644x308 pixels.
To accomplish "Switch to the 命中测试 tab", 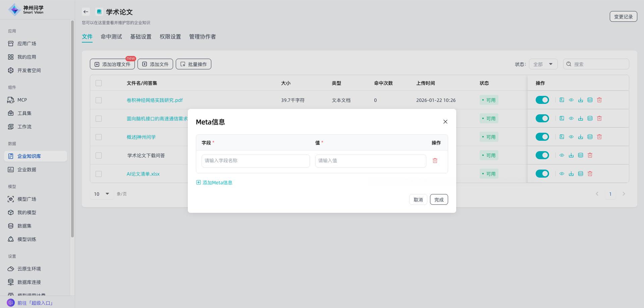I will pos(111,37).
